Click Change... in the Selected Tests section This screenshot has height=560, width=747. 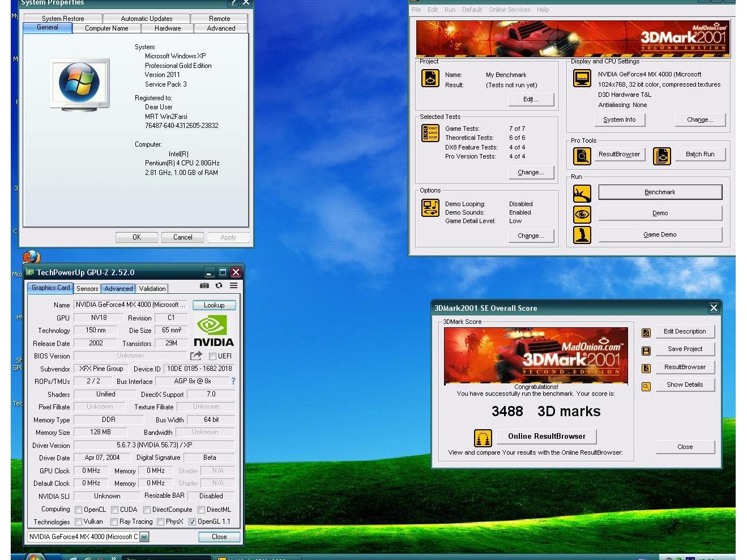tap(531, 173)
